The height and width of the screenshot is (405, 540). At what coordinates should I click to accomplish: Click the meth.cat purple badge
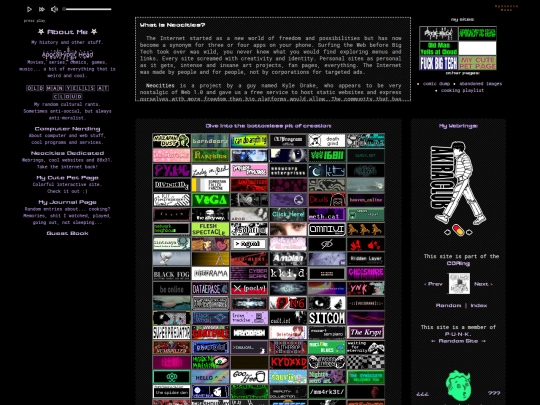coord(327,215)
